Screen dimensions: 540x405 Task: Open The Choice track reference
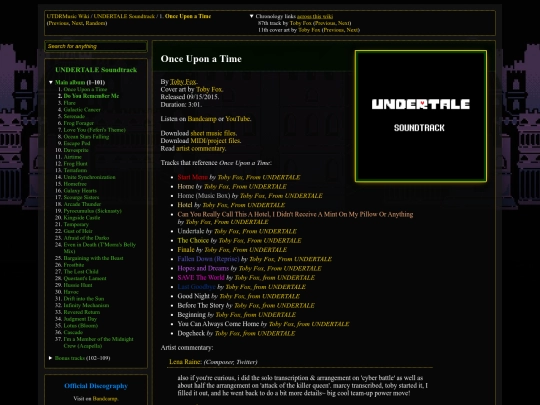193,240
